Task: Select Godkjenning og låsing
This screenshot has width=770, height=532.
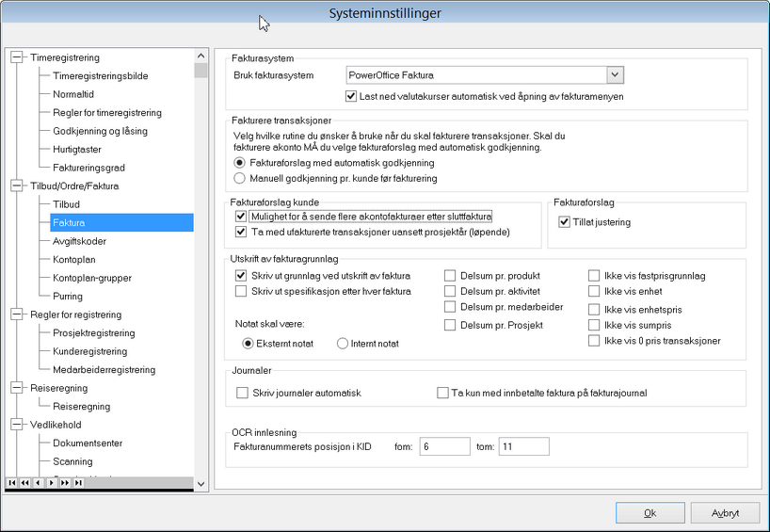Action: point(100,131)
